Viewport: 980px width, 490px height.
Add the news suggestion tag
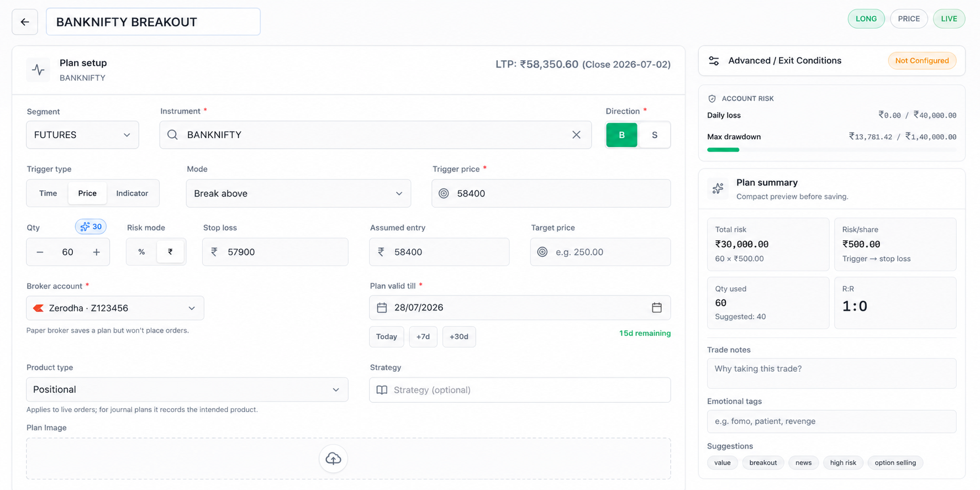(803, 463)
